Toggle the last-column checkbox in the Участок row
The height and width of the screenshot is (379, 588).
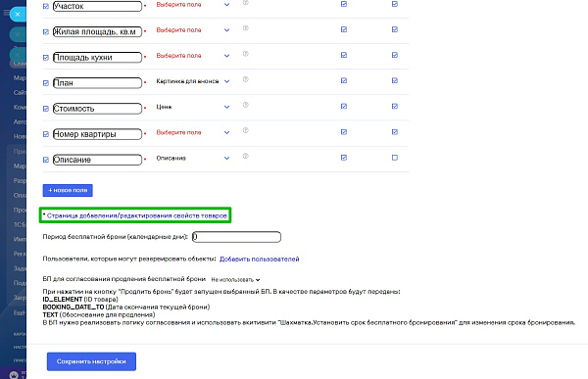395,4
